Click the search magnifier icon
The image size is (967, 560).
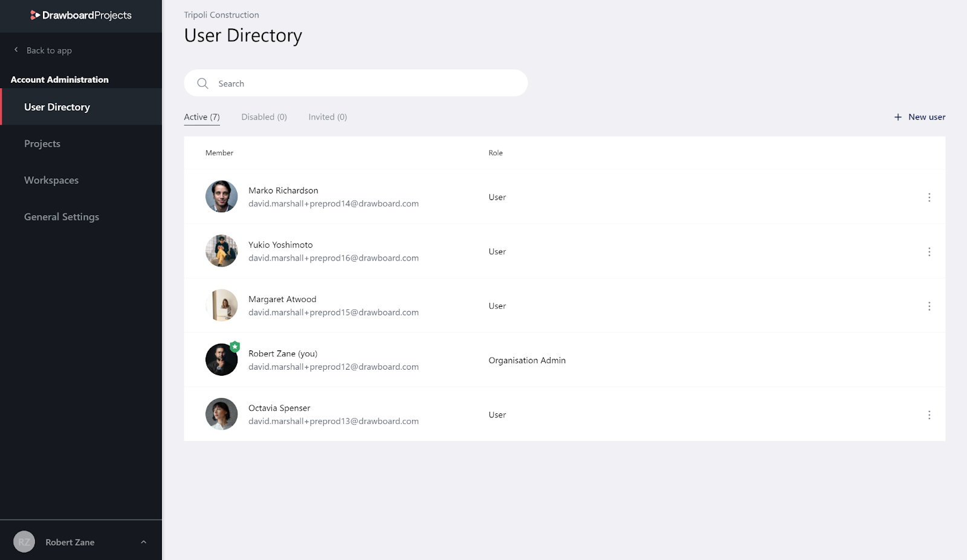(202, 83)
